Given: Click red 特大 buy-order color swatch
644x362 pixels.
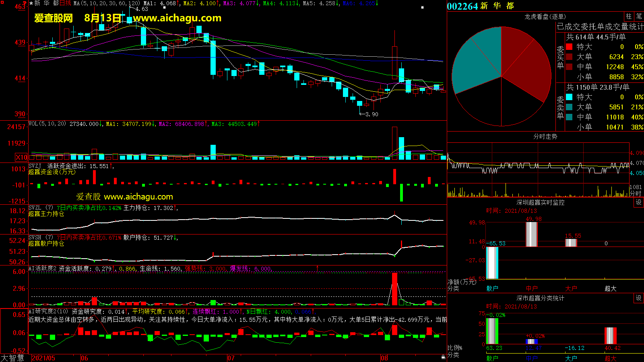Looking at the screenshot, I should (569, 47).
